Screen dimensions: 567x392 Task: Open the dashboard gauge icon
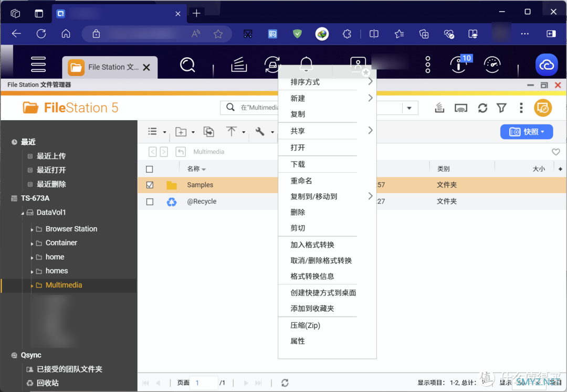coord(492,65)
